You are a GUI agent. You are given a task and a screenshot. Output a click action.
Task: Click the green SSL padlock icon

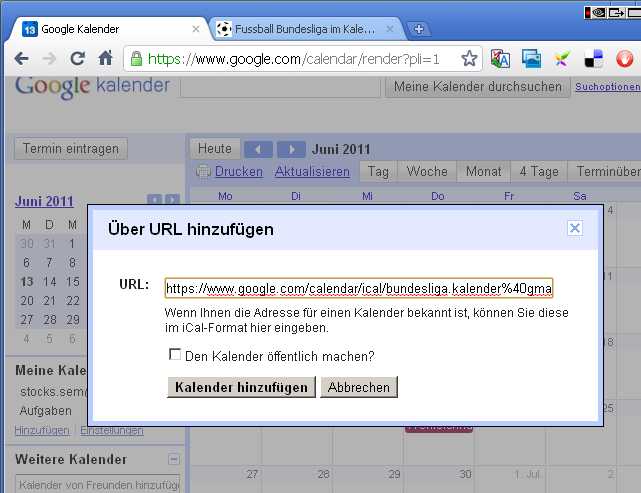136,59
